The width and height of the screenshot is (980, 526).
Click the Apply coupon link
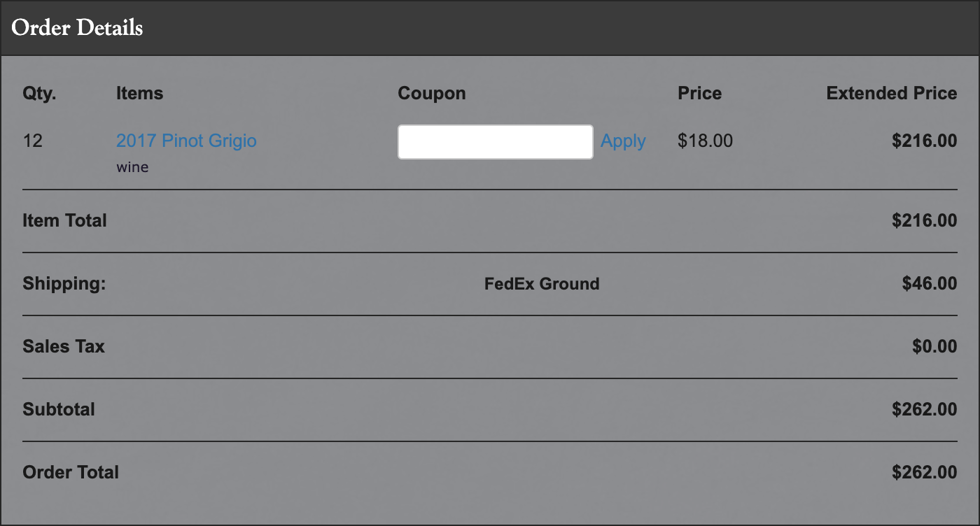623,141
